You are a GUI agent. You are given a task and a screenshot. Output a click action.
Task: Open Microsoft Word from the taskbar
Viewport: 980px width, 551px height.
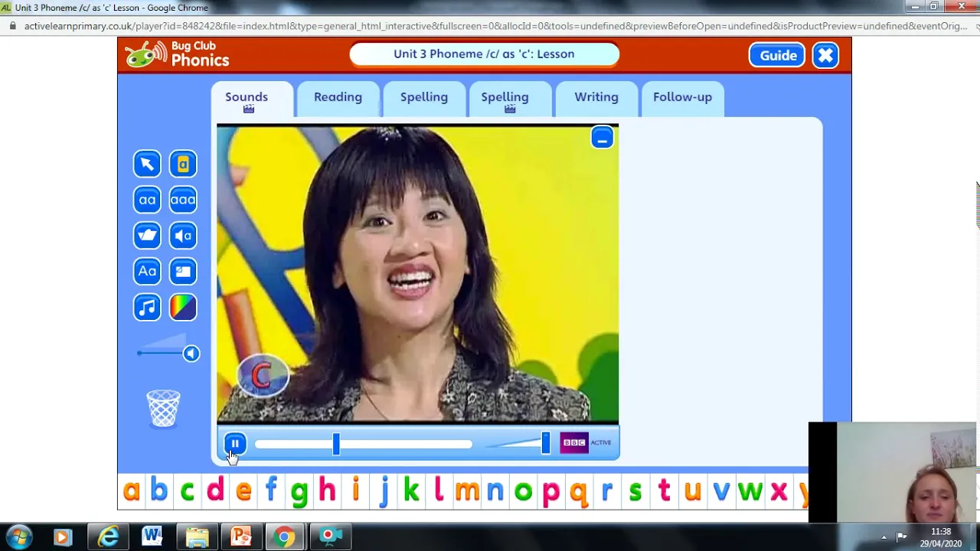point(152,537)
